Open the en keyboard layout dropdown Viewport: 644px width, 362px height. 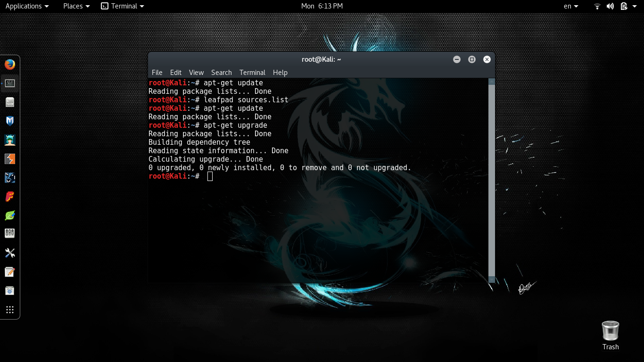pos(570,6)
